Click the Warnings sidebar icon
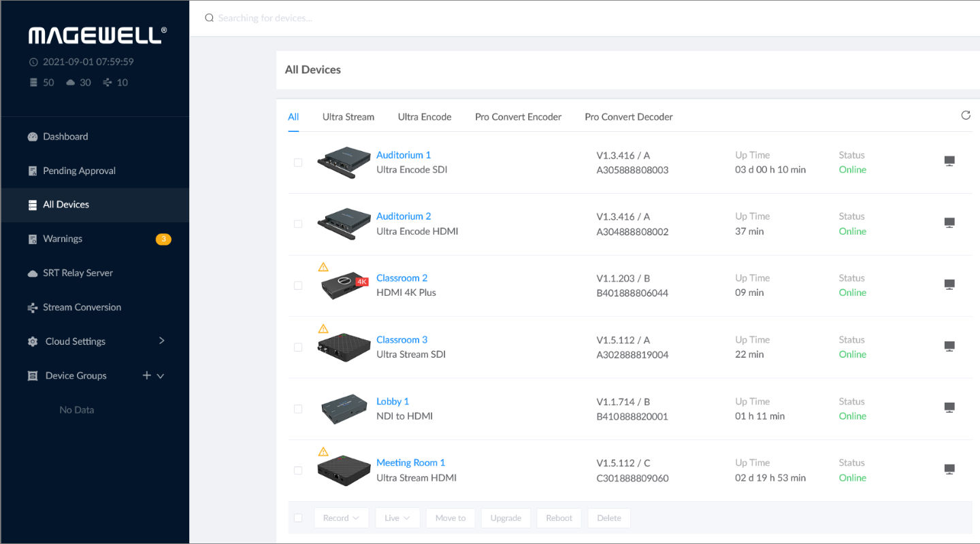 [x=33, y=239]
